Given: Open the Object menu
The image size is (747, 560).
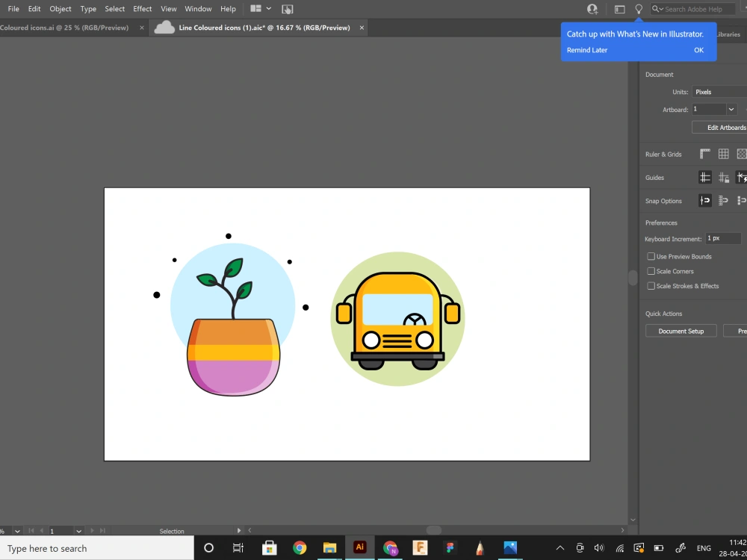Looking at the screenshot, I should click(x=60, y=8).
